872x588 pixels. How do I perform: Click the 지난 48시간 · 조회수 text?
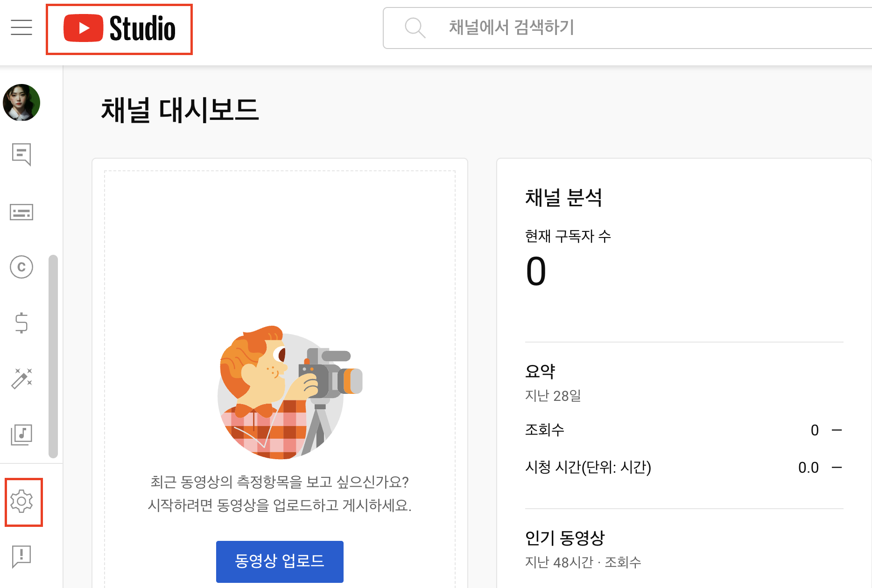click(x=583, y=562)
